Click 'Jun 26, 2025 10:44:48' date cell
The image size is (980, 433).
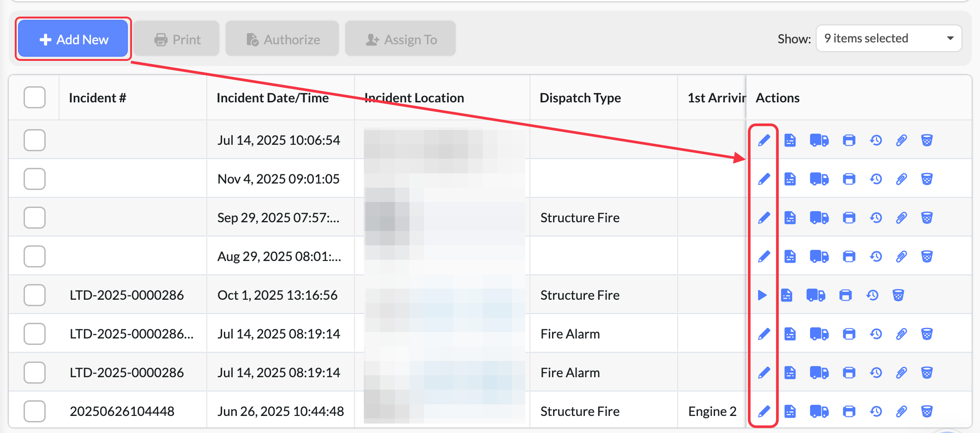(281, 411)
